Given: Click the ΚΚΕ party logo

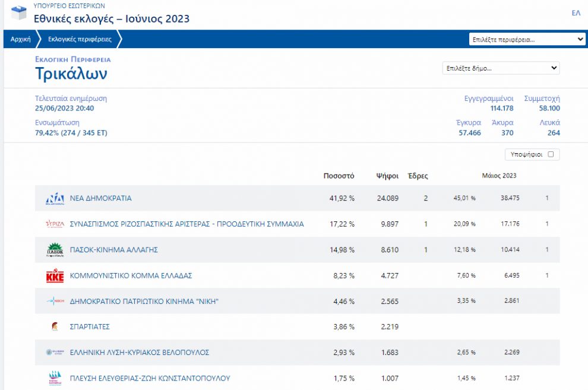Looking at the screenshot, I should [x=55, y=276].
